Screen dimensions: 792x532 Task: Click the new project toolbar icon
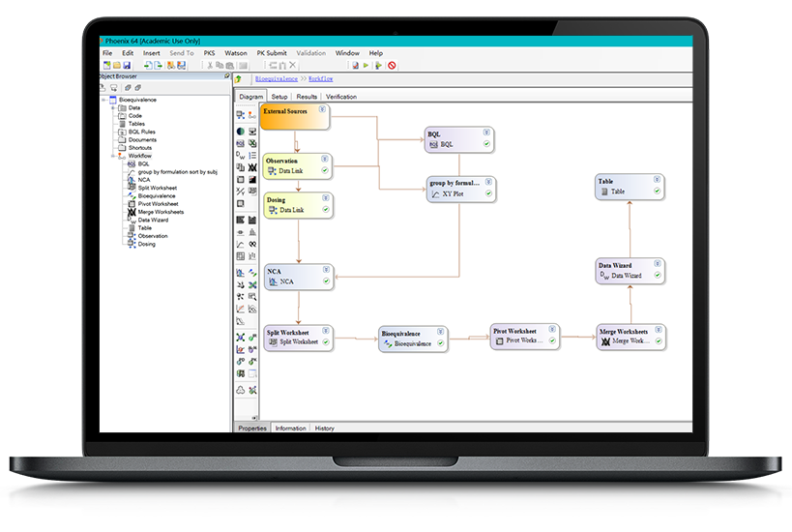(107, 65)
